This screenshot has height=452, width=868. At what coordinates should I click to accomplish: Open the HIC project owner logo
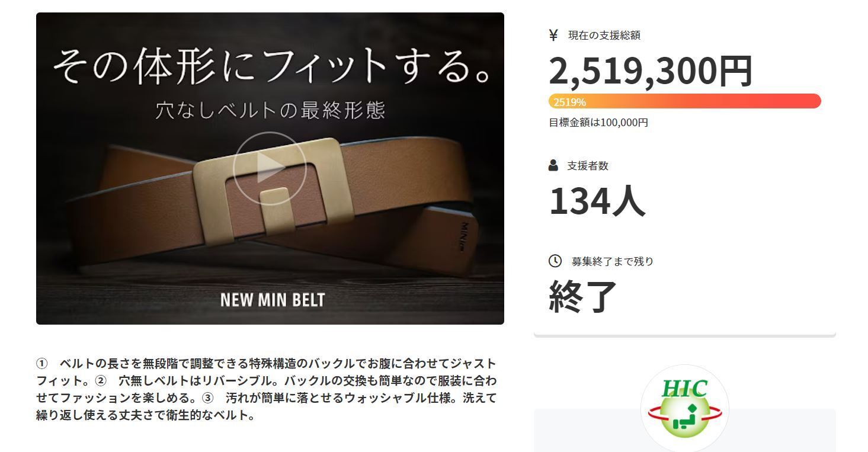tap(685, 409)
